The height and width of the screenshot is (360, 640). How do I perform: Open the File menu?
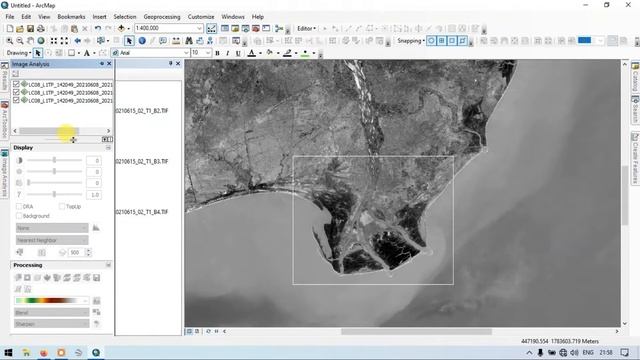pyautogui.click(x=10, y=17)
